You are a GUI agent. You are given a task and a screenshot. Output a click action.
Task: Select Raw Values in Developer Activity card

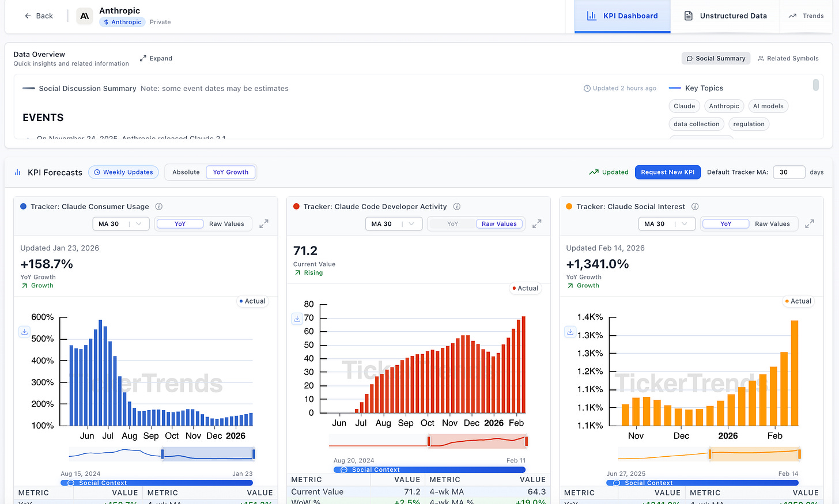coord(499,224)
